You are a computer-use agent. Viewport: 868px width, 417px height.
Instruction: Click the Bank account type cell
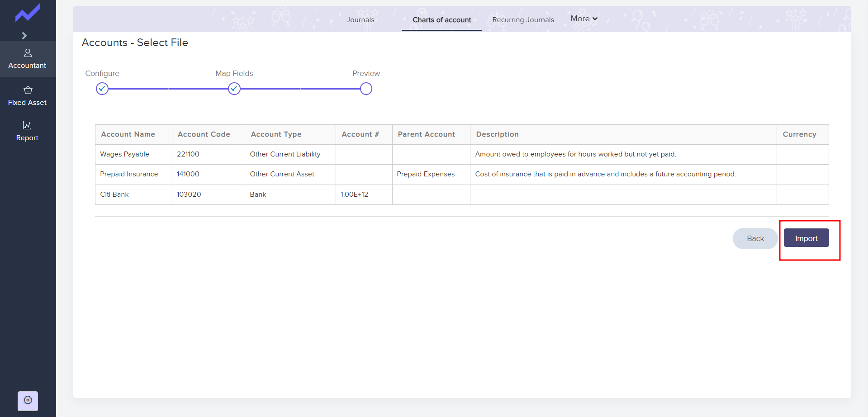(x=290, y=194)
